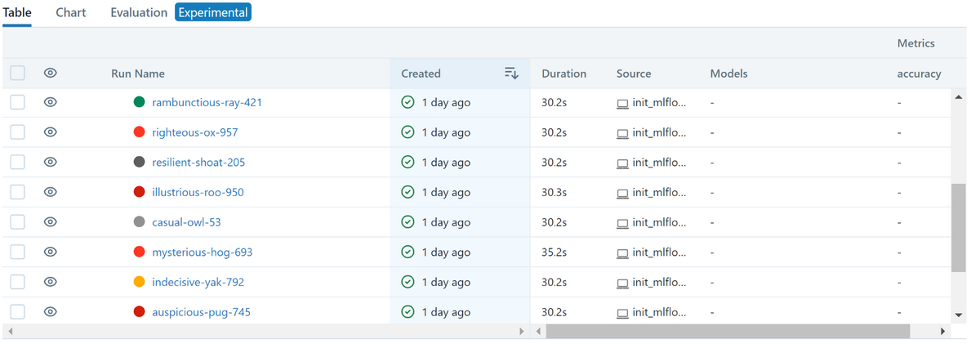The width and height of the screenshot is (980, 344).
Task: Hide the rambunctious-ray-421 run
Action: (50, 102)
